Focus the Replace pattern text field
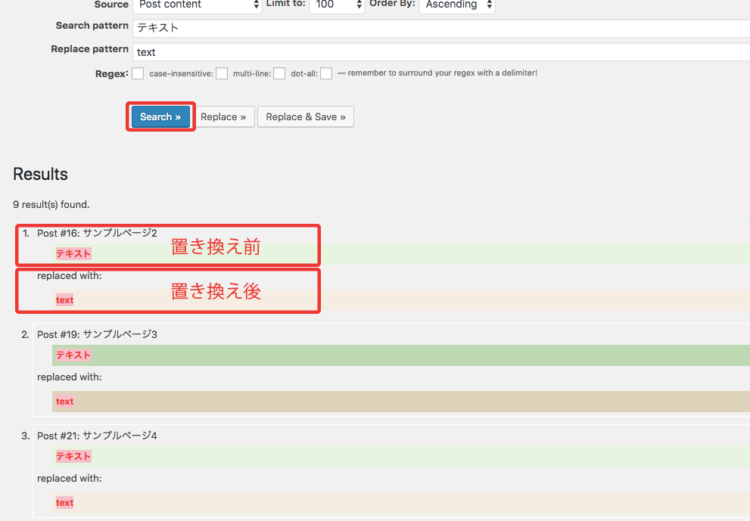This screenshot has height=521, width=750. point(440,51)
